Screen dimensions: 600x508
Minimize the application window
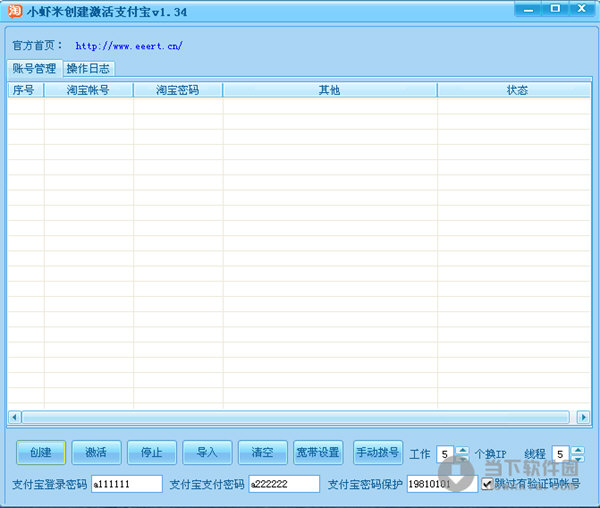tap(528, 9)
